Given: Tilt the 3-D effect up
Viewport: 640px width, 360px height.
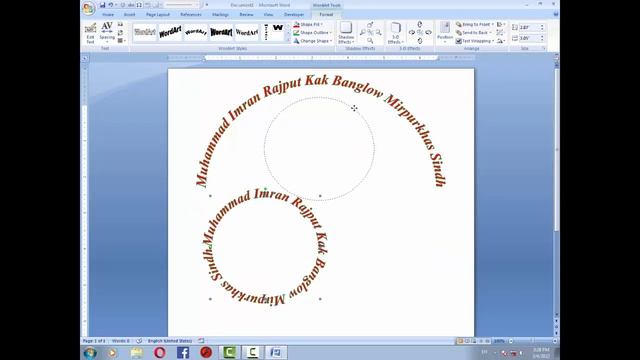Looking at the screenshot, I should [x=420, y=25].
